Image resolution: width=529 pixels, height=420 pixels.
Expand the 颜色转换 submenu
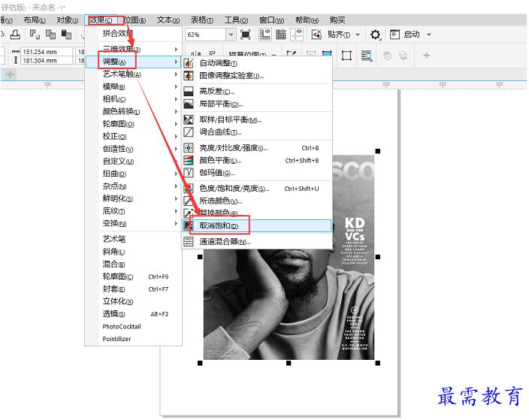coord(176,112)
